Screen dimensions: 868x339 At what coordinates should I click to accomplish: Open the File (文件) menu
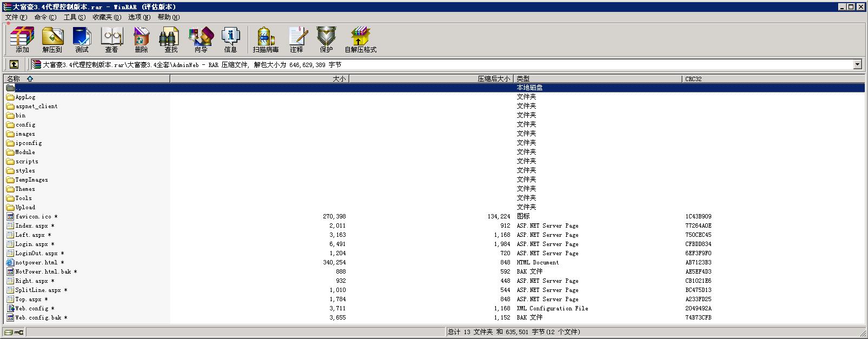[16, 17]
